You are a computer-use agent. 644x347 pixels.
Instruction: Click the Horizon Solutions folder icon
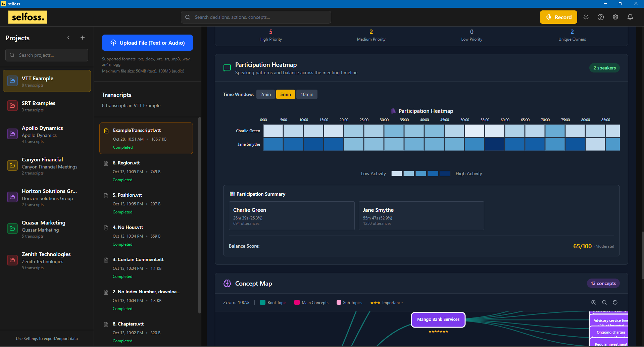[x=12, y=197]
